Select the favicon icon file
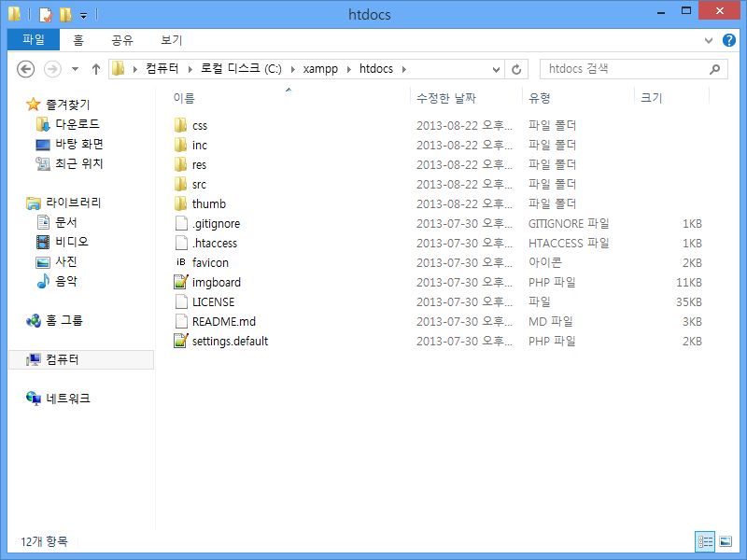The width and height of the screenshot is (747, 560). [x=181, y=263]
